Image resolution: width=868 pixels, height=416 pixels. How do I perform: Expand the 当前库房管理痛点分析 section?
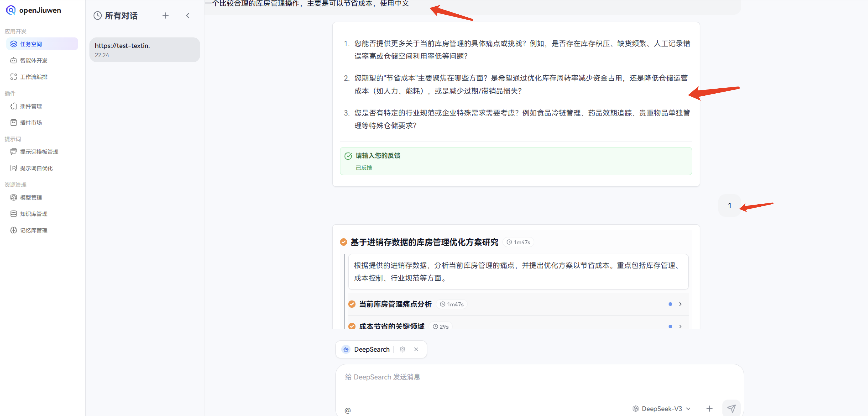pos(680,304)
